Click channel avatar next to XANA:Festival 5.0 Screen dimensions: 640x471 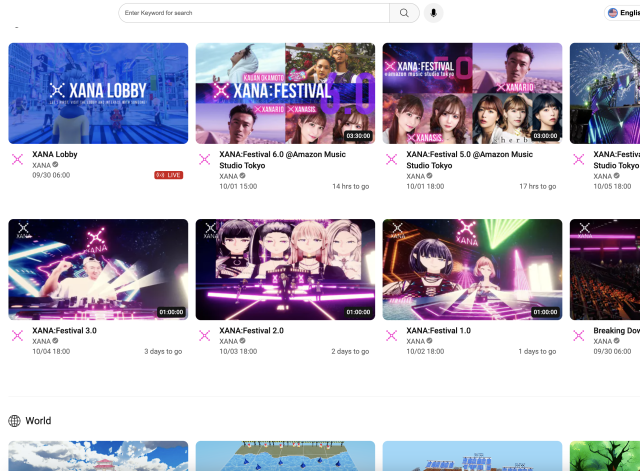(392, 159)
